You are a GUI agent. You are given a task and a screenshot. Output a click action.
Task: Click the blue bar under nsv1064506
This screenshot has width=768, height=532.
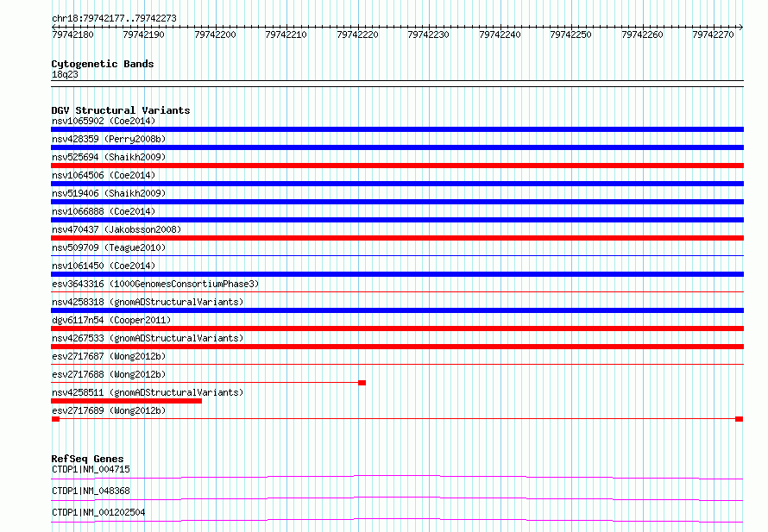pyautogui.click(x=397, y=184)
